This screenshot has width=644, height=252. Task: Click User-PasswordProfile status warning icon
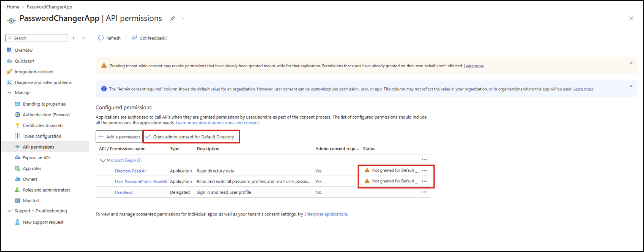click(x=367, y=181)
